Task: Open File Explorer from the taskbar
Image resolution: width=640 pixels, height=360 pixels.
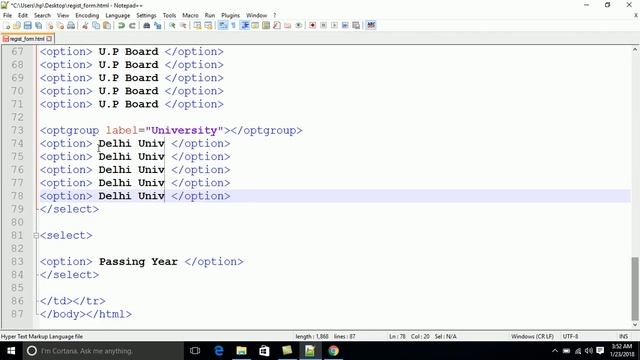Action: (242, 351)
